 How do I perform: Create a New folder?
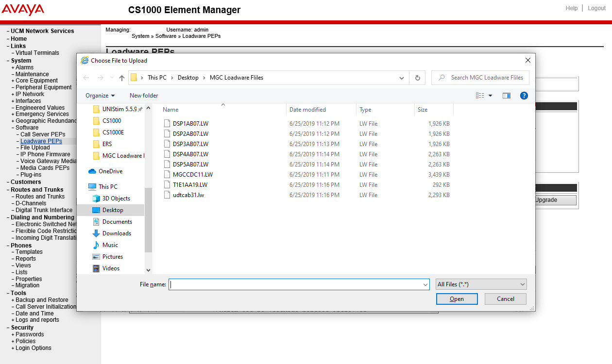coord(144,96)
